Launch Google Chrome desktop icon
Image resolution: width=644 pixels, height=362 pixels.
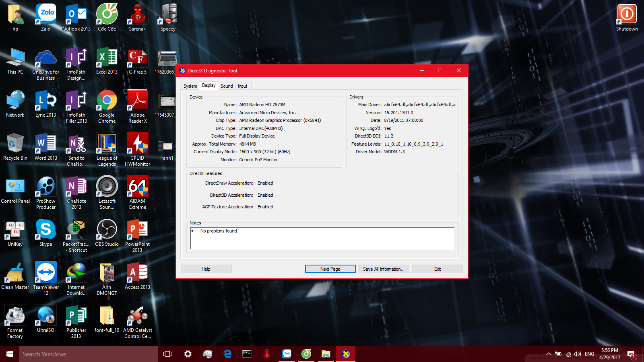[x=107, y=107]
